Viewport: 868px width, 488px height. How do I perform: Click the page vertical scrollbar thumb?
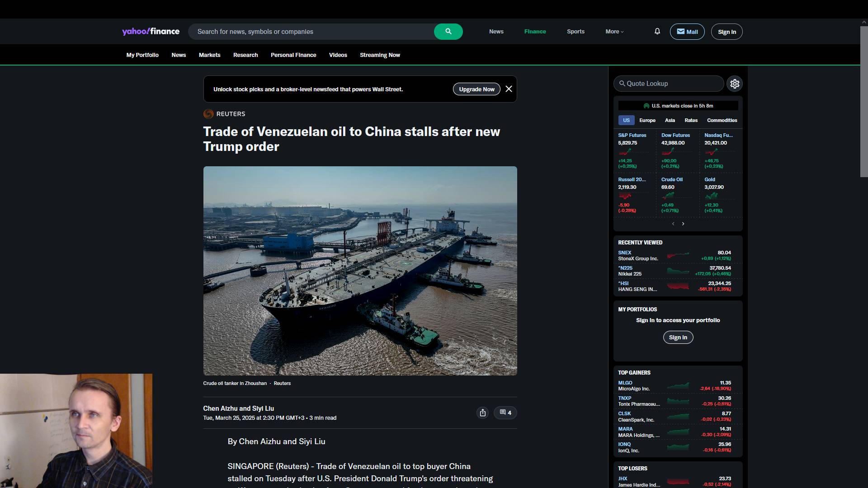pos(863,102)
